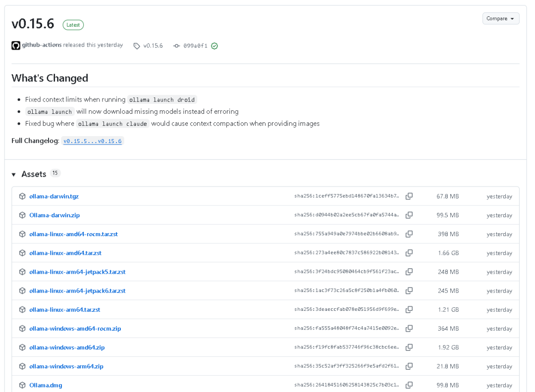This screenshot has width=535, height=392.
Task: Download ollama-windows-amd64-rocm.zip
Action: pos(75,329)
